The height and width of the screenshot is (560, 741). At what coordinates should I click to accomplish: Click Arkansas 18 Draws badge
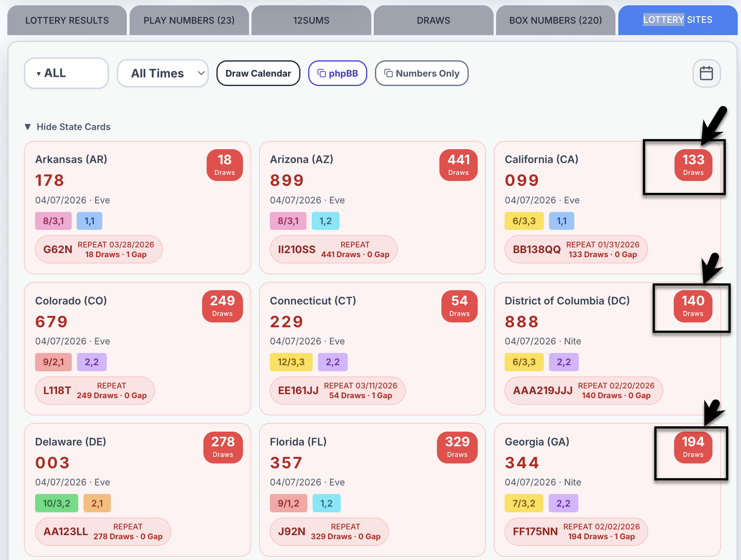[x=225, y=165]
